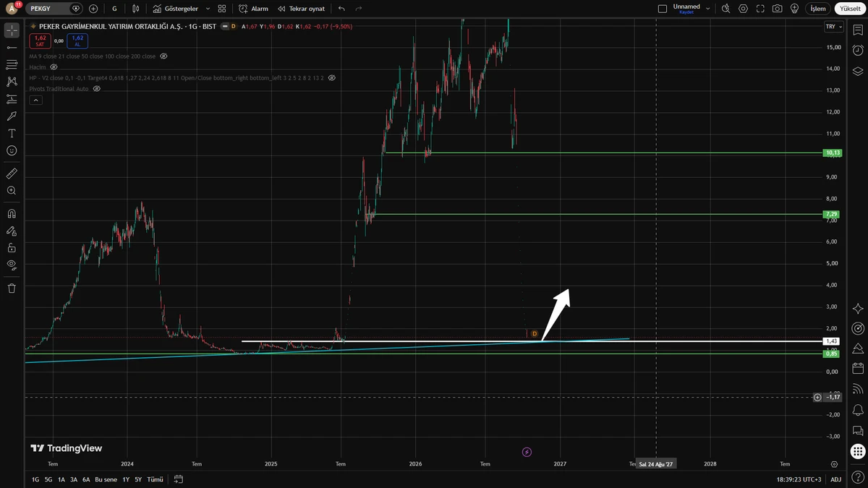Open the object tree layers panel
868x488 pixels.
click(858, 71)
